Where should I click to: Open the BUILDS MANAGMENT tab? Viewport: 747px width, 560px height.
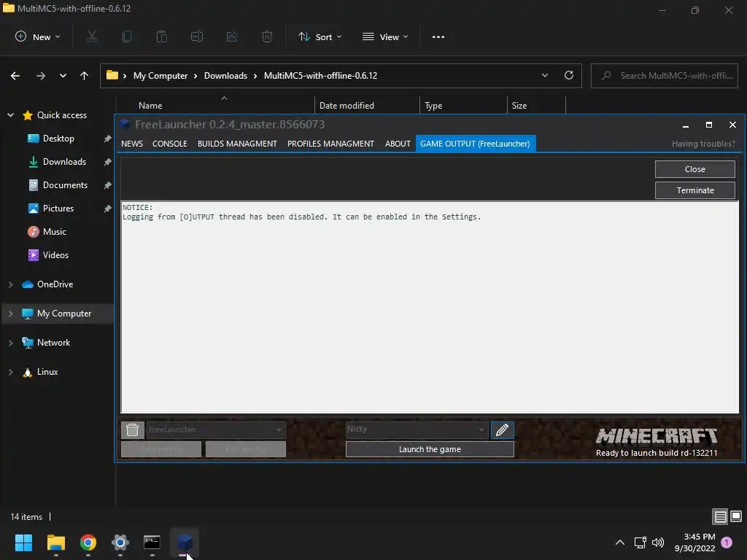[x=237, y=144]
